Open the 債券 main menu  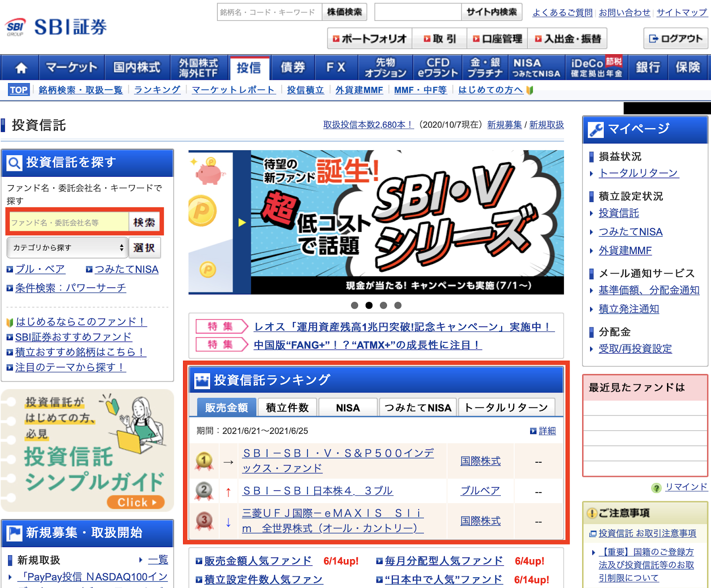pos(293,68)
